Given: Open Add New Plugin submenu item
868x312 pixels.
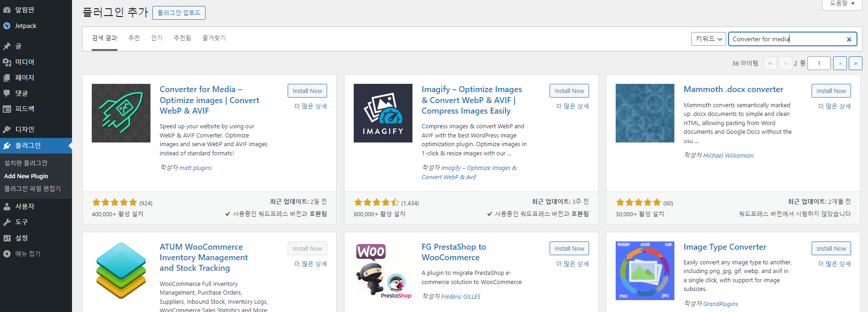Looking at the screenshot, I should [26, 176].
